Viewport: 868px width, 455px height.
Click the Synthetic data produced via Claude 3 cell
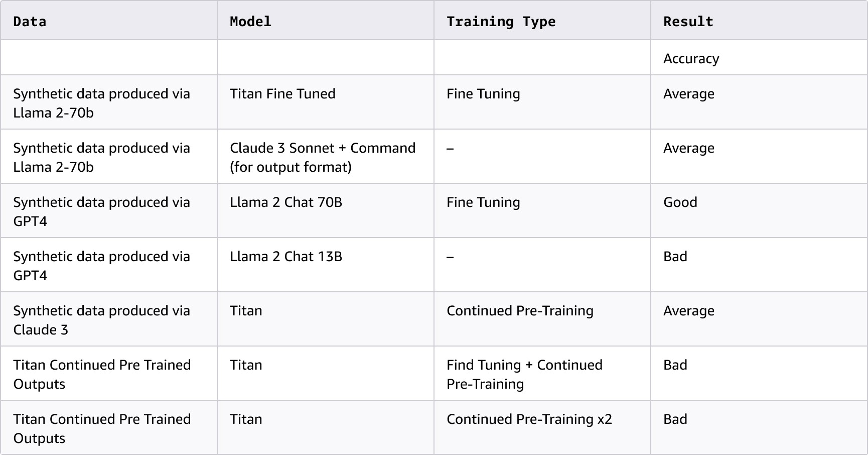[x=101, y=320]
